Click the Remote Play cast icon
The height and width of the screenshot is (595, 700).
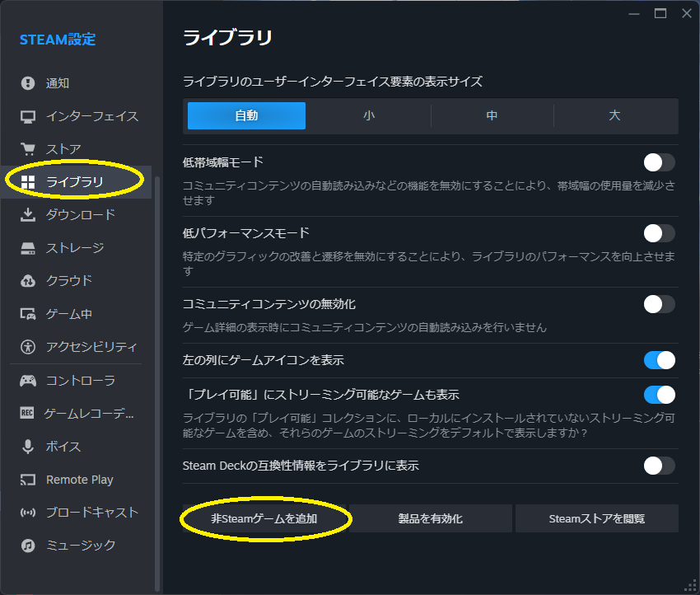tap(28, 480)
